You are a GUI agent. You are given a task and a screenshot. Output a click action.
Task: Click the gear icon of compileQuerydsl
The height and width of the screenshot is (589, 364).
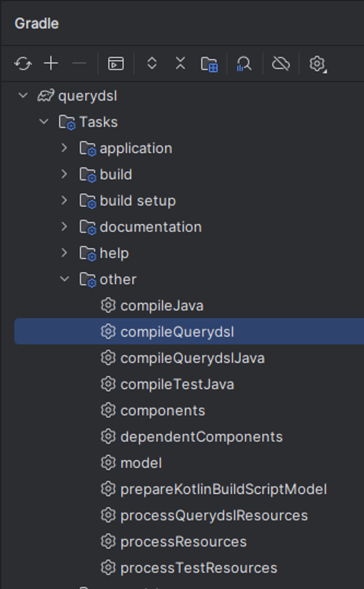pos(108,332)
